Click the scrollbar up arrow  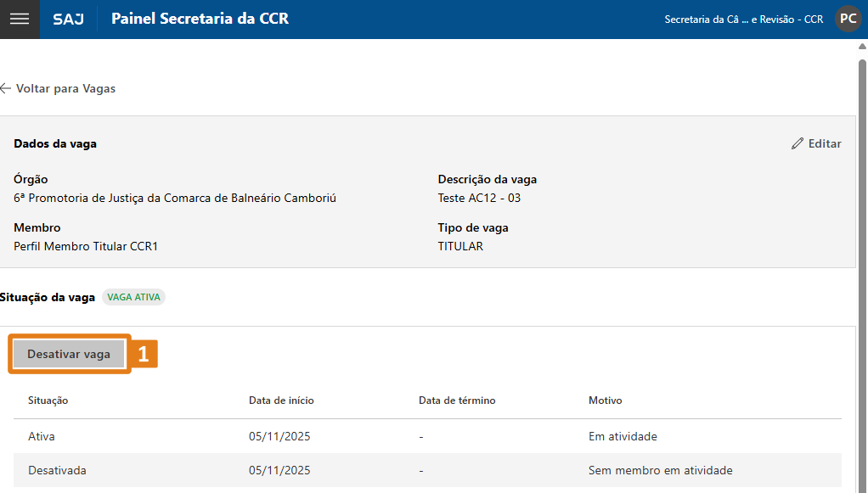point(862,47)
